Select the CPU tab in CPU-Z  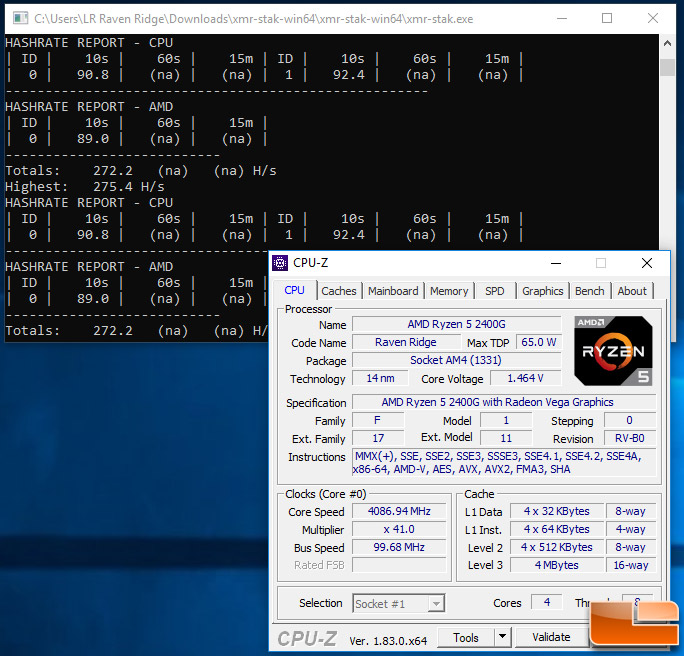pos(294,290)
